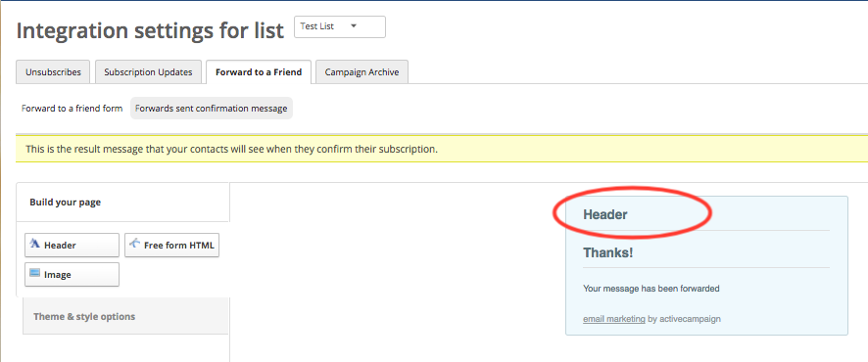Select Forwards sent confirmation message subtab
Image resolution: width=868 pixels, height=362 pixels.
(x=212, y=109)
